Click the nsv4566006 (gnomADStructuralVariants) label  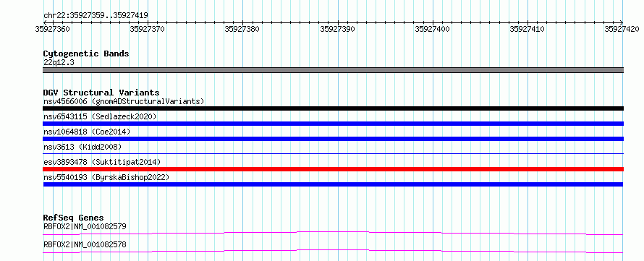[x=124, y=101]
